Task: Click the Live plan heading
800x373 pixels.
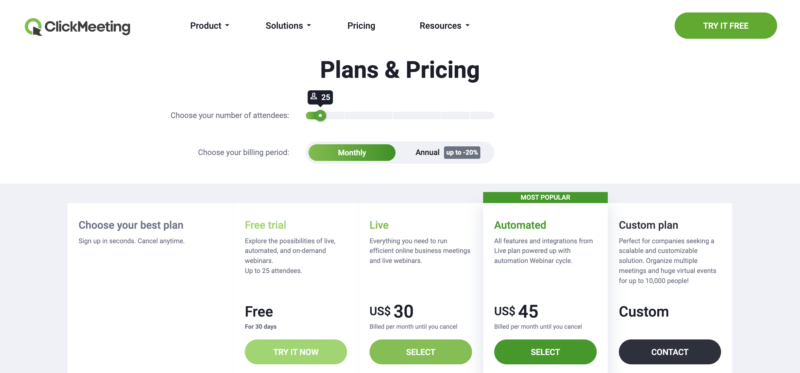Action: coord(379,225)
